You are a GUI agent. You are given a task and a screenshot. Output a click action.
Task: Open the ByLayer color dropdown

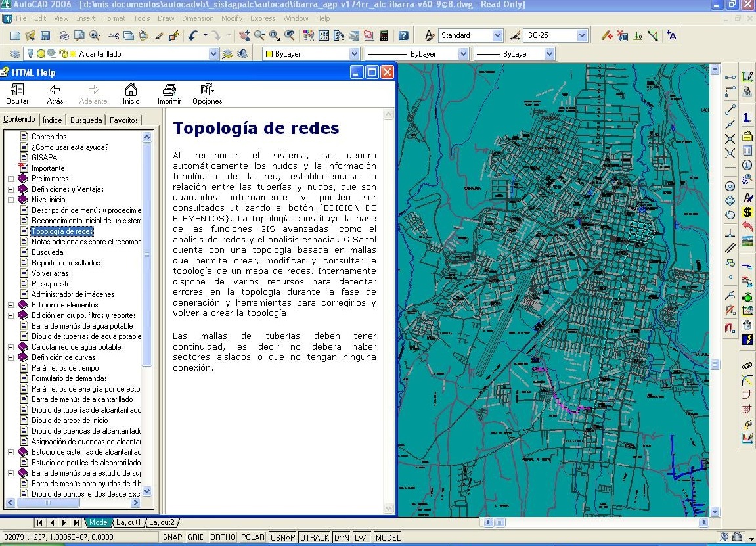354,54
